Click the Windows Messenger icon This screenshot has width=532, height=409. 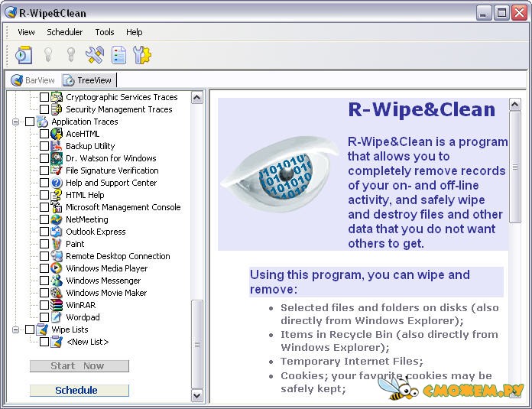pos(57,281)
